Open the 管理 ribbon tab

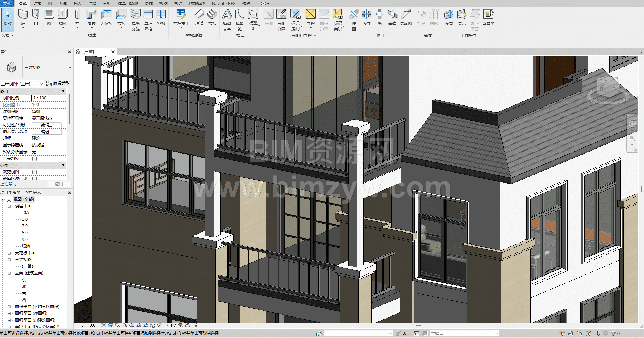178,3
